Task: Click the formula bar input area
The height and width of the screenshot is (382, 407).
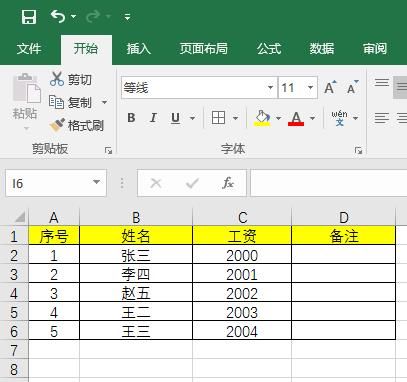Action: tap(329, 183)
